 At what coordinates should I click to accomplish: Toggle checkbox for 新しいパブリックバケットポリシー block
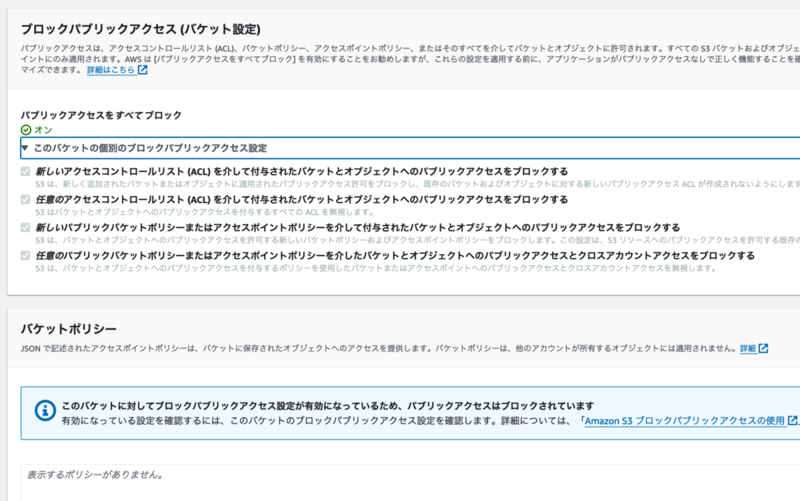[26, 228]
